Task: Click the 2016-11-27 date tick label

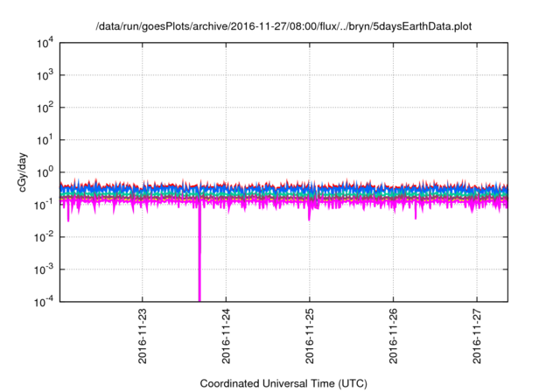Action: (x=477, y=336)
